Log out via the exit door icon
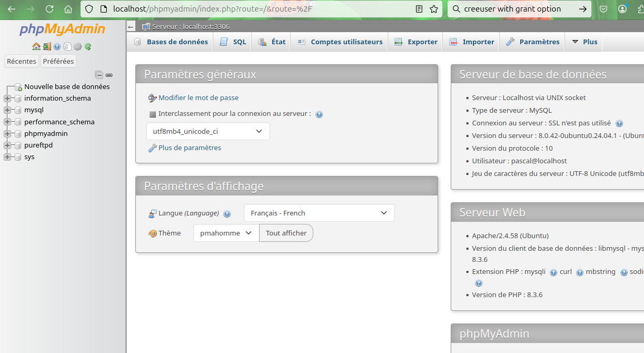 (x=47, y=47)
